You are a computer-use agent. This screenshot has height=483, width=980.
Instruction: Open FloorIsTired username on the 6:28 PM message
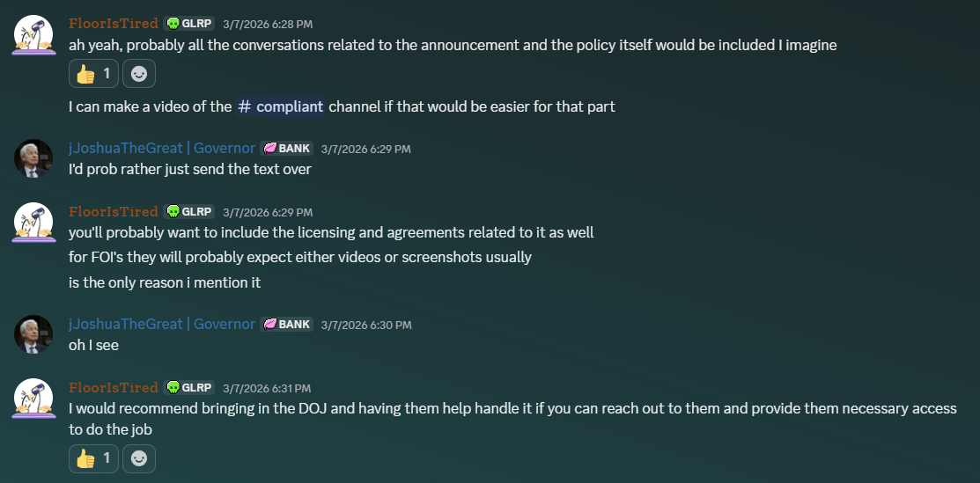coord(114,24)
